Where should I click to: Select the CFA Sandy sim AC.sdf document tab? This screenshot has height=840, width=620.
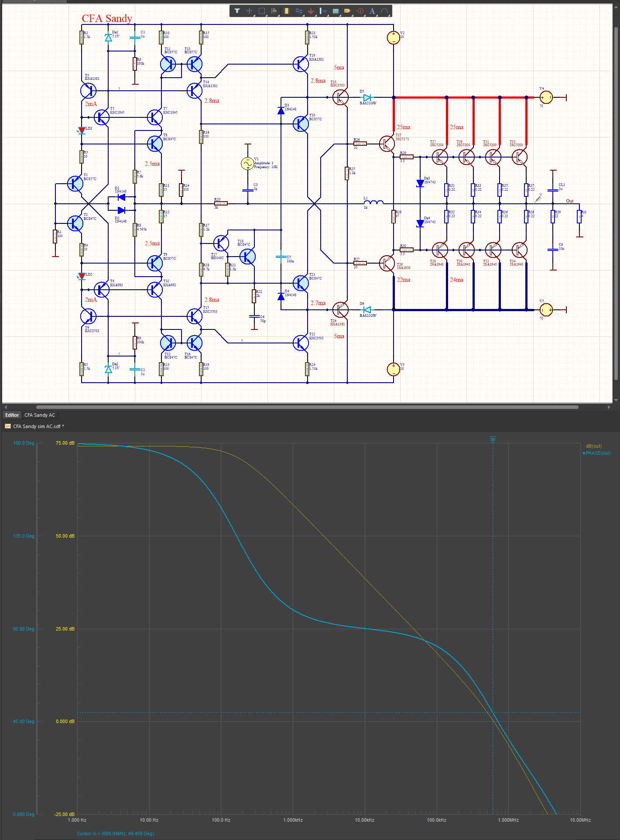pyautogui.click(x=35, y=426)
